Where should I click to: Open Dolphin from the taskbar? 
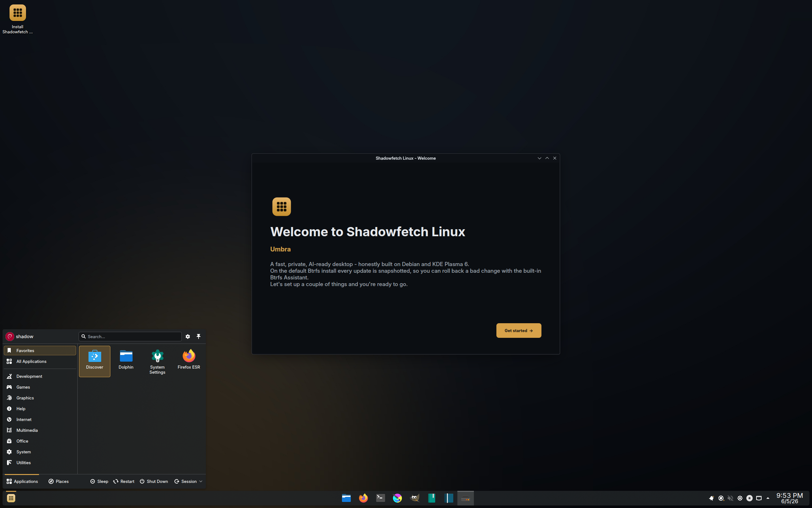point(346,498)
